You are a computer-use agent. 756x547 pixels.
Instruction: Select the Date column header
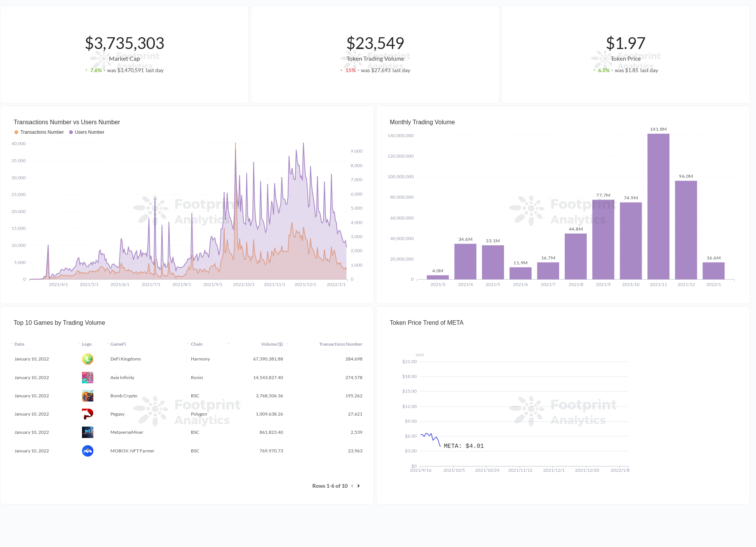coord(19,344)
